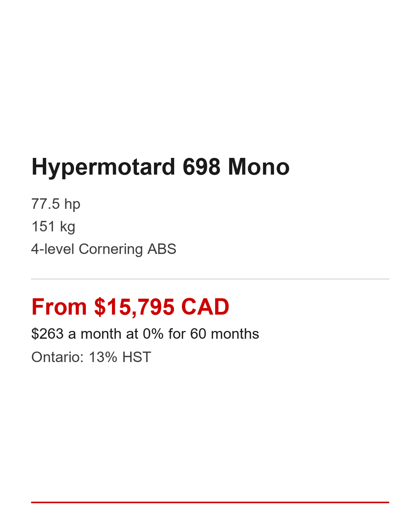Click the gray divider below the specs
Viewport: 420px width, 525px height.
[x=210, y=279]
